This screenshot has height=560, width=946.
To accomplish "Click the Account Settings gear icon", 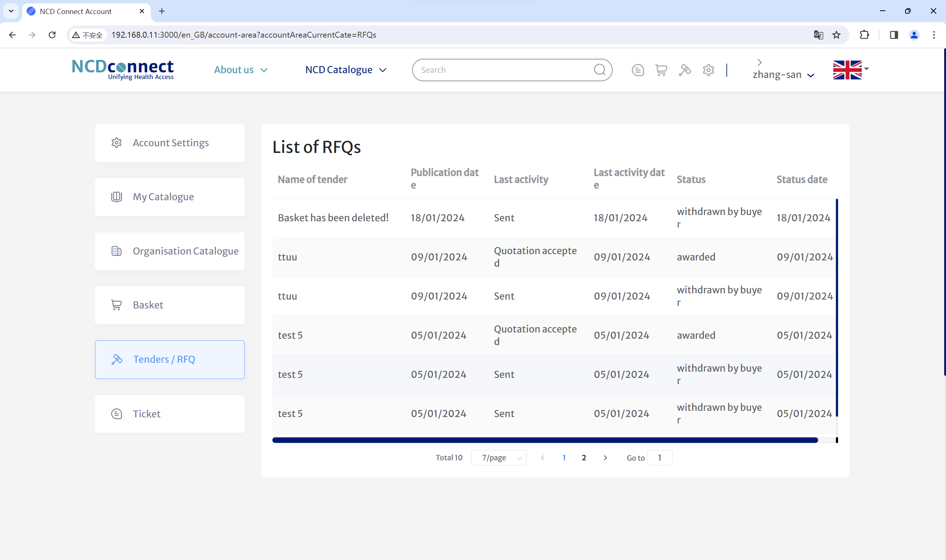I will pyautogui.click(x=116, y=143).
